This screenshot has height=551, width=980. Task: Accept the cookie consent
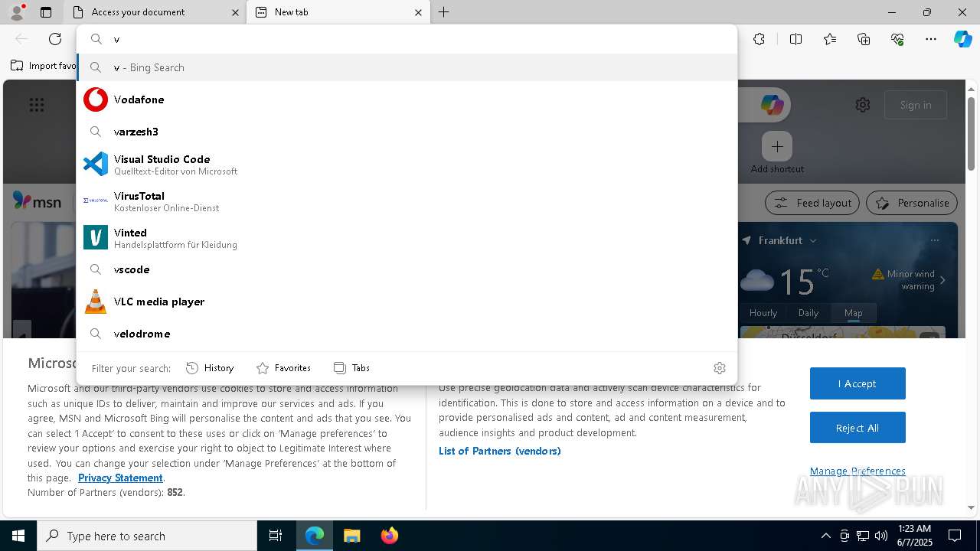(857, 383)
